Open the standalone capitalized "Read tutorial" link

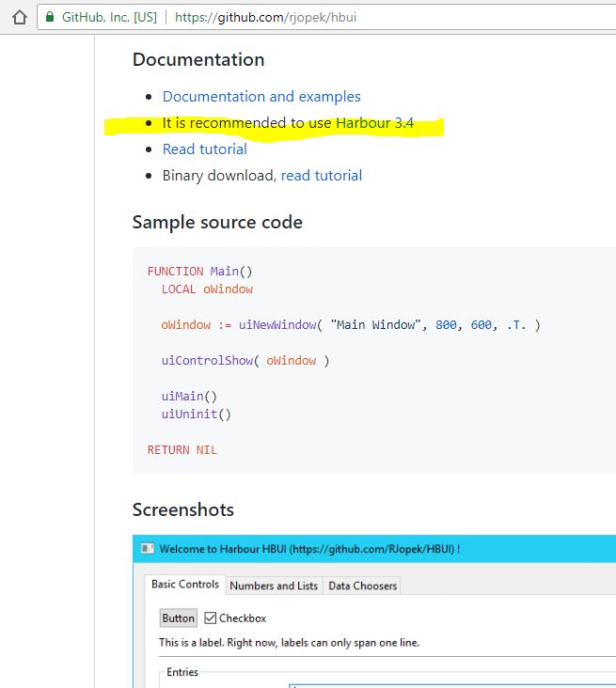(x=205, y=149)
